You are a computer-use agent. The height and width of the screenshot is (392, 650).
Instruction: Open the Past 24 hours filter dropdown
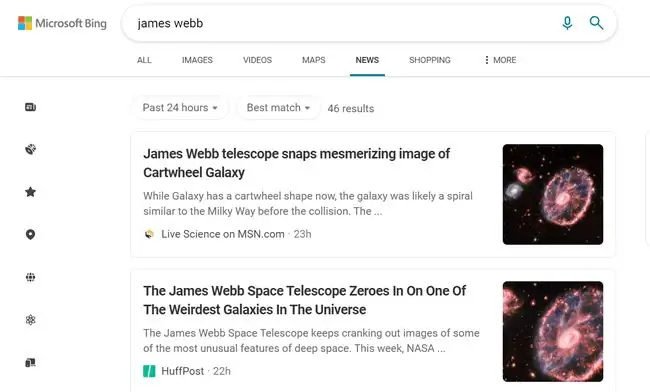(x=180, y=108)
